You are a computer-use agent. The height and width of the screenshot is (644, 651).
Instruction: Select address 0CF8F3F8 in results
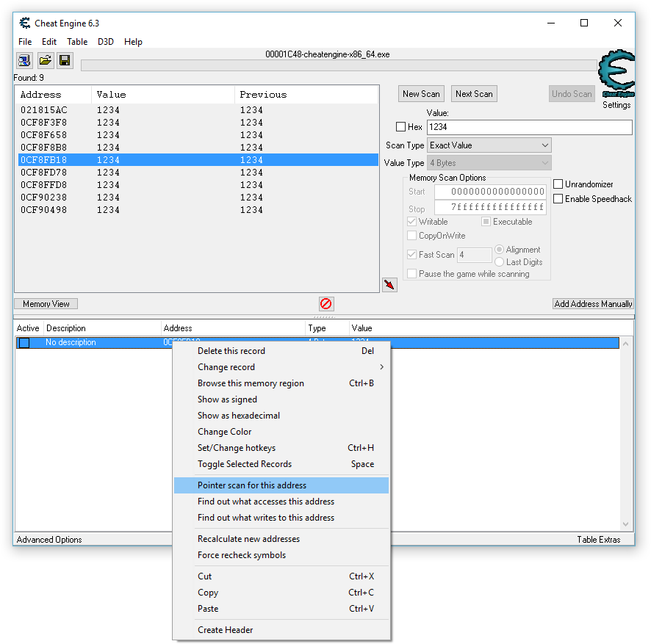pyautogui.click(x=198, y=123)
